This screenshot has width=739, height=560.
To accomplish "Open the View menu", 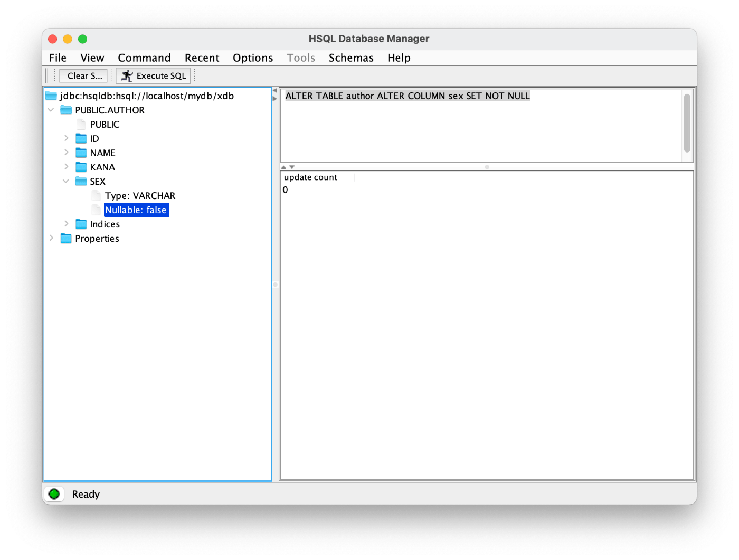I will (x=92, y=58).
